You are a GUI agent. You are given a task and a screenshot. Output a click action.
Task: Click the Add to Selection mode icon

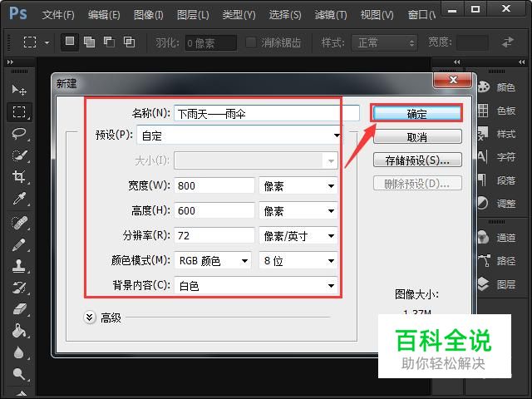point(89,42)
